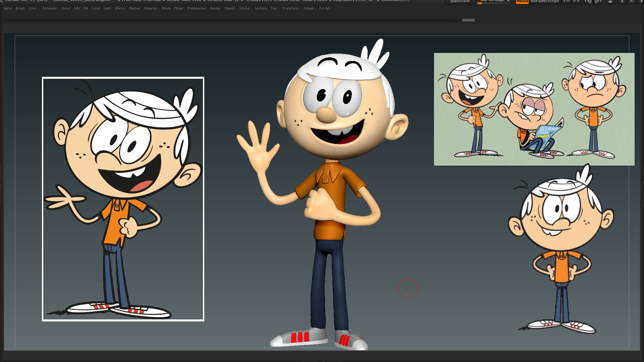Click the robot-shaped icon in top bar
The image size is (644, 362).
[610, 1]
